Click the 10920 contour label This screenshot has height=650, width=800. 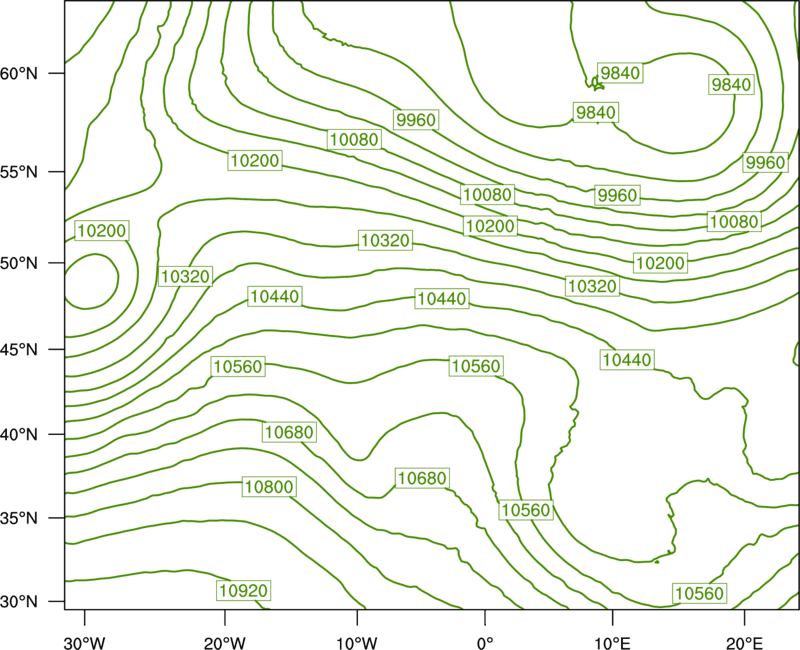[x=243, y=590]
